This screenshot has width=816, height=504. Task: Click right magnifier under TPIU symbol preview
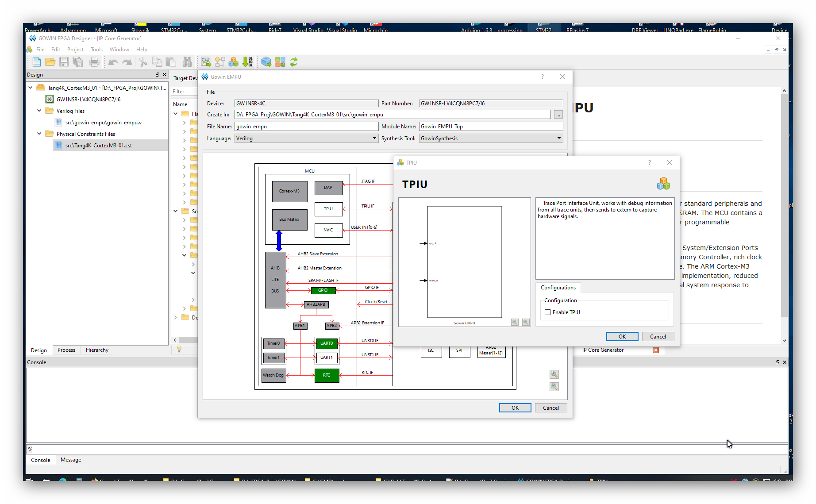pos(526,322)
